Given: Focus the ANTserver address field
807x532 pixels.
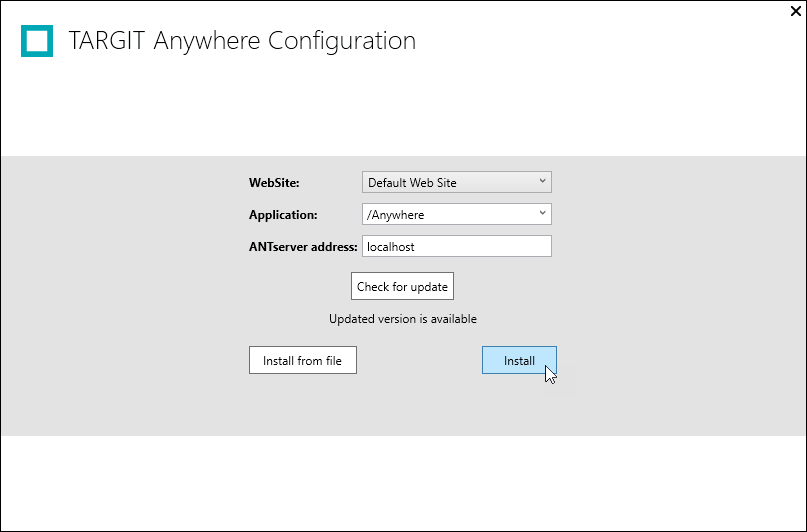Looking at the screenshot, I should tap(457, 246).
